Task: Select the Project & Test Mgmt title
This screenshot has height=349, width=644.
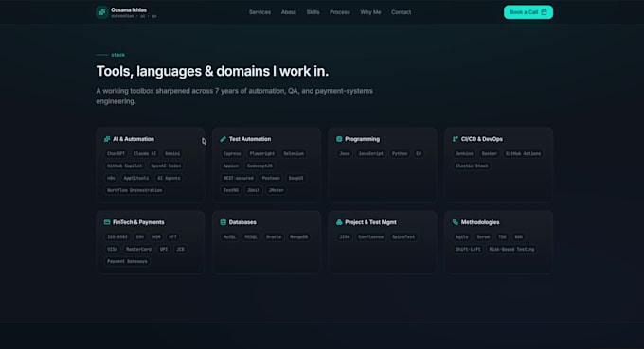Action: (370, 222)
